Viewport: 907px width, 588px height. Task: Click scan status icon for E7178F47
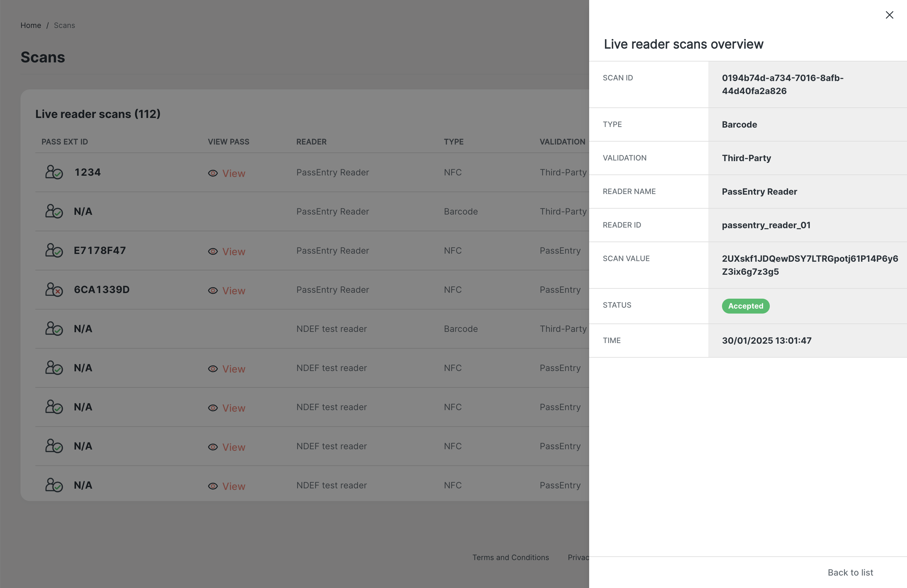54,250
